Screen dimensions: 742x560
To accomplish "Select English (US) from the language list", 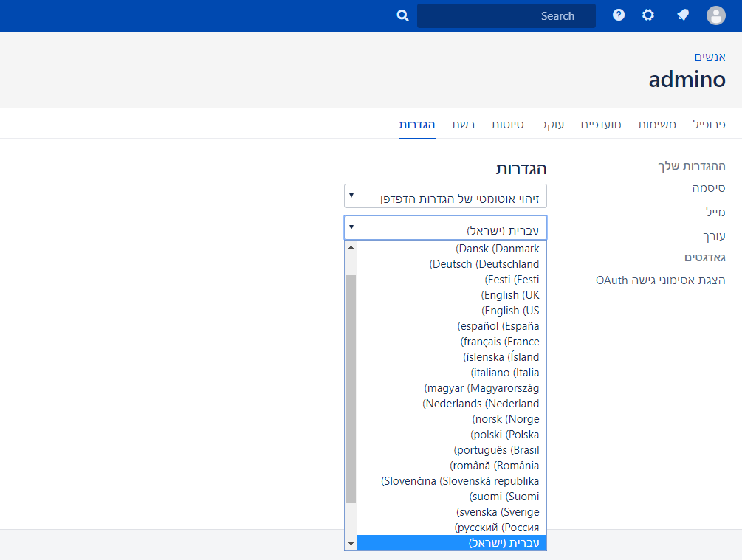I will pyautogui.click(x=510, y=311).
